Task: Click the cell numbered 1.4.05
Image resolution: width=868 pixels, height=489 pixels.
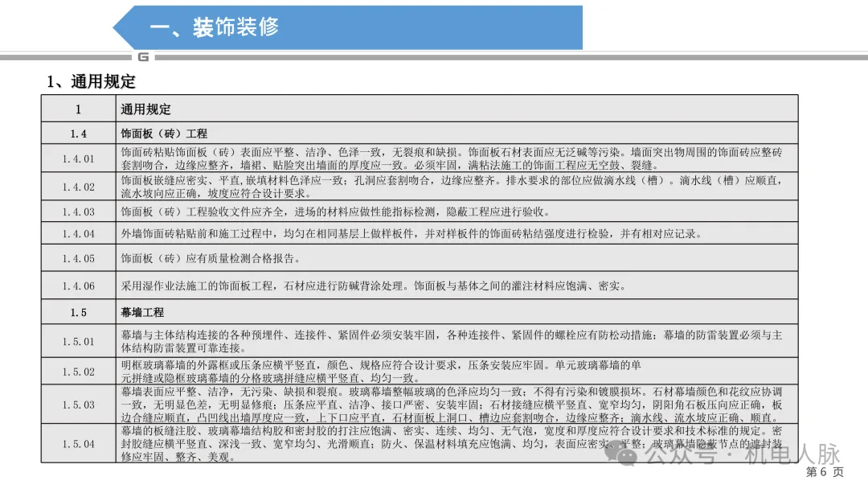Action: pyautogui.click(x=77, y=259)
